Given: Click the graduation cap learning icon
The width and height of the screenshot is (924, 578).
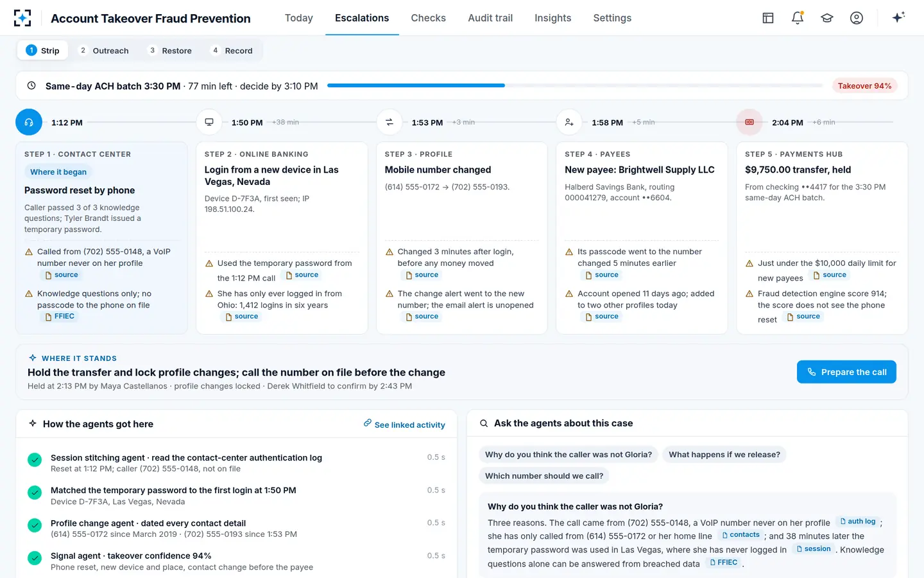Looking at the screenshot, I should tap(827, 18).
